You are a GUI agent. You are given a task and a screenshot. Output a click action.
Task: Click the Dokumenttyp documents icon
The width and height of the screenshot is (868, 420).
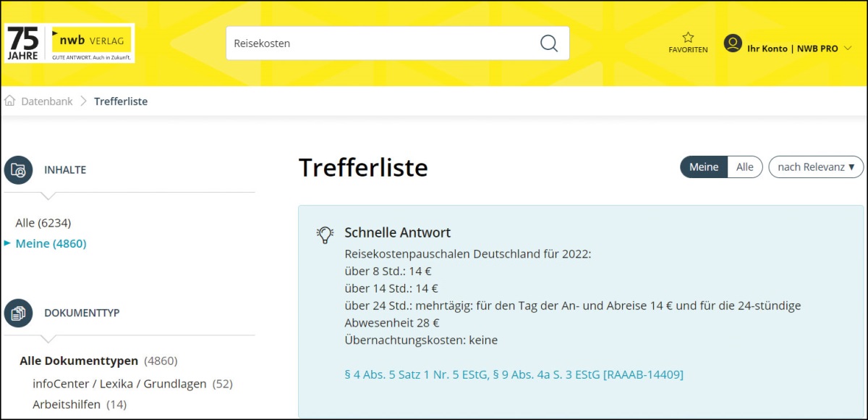(18, 313)
